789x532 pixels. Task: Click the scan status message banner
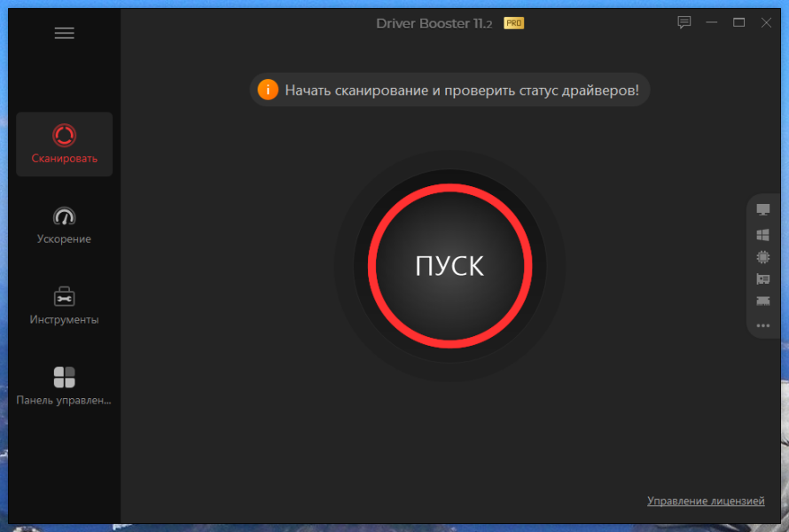click(449, 90)
